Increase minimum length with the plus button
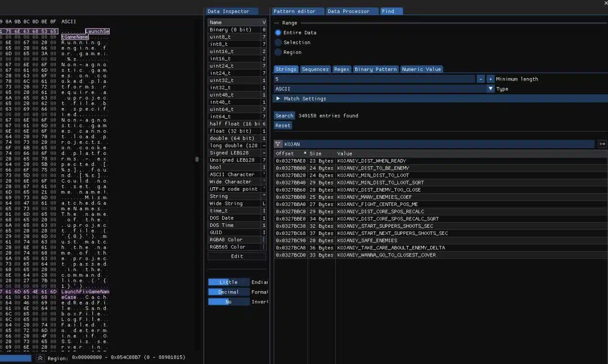This screenshot has width=608, height=364. point(490,79)
